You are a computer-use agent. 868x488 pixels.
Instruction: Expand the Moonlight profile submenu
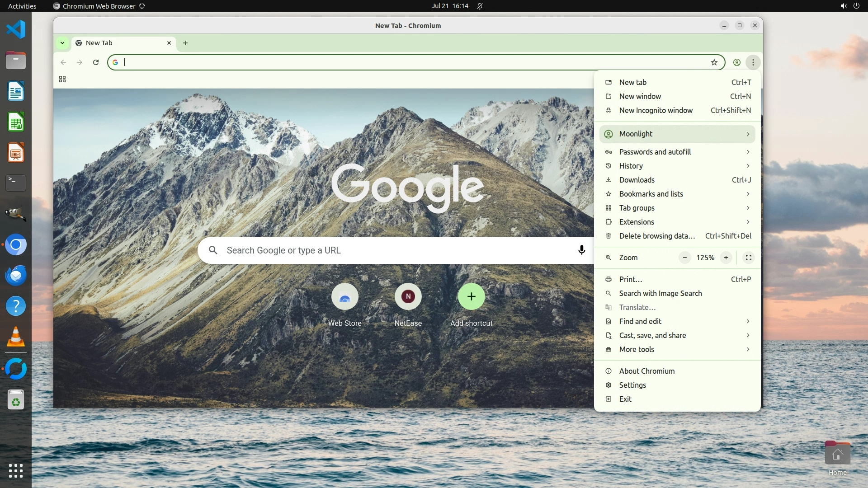pos(677,134)
